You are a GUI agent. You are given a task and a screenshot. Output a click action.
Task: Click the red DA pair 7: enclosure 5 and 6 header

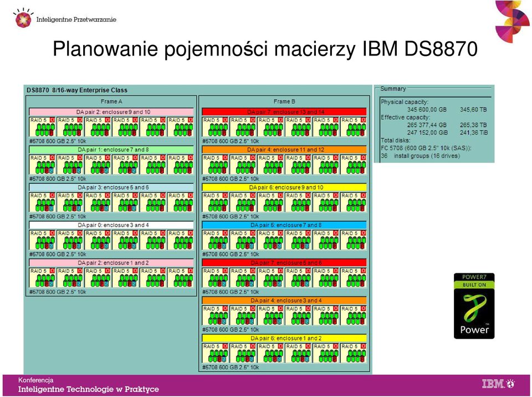pos(284,263)
